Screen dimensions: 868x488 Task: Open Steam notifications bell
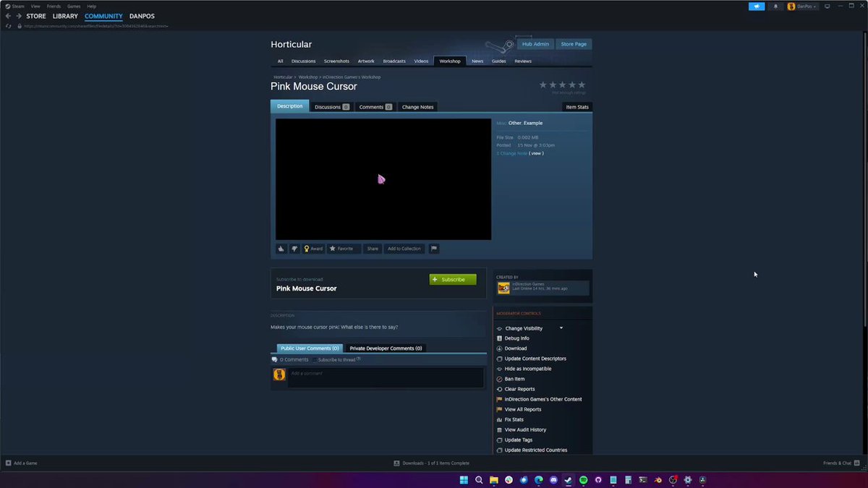pos(775,7)
